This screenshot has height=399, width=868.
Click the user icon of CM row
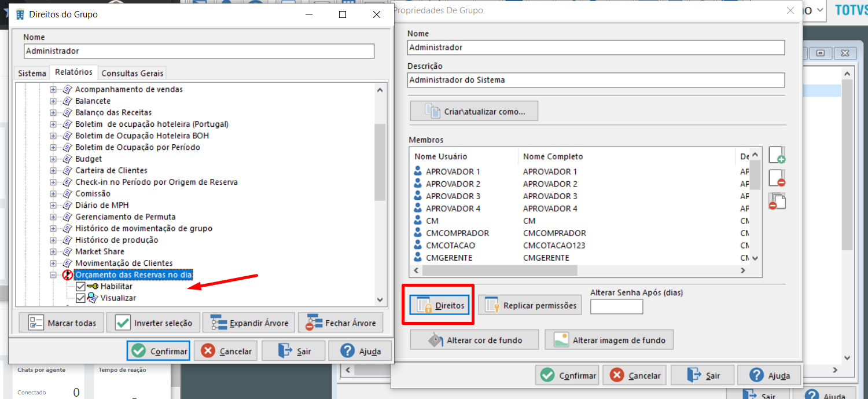coord(418,221)
